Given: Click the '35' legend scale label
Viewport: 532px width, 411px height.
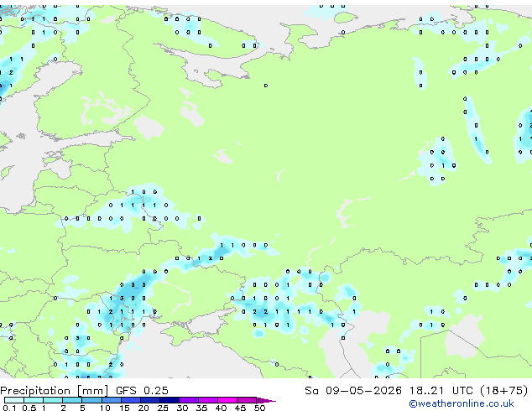Looking at the screenshot, I should coord(201,408).
